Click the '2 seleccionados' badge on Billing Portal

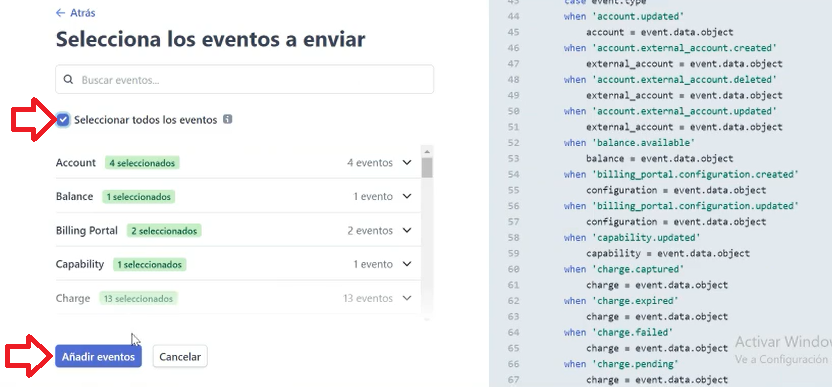click(164, 231)
